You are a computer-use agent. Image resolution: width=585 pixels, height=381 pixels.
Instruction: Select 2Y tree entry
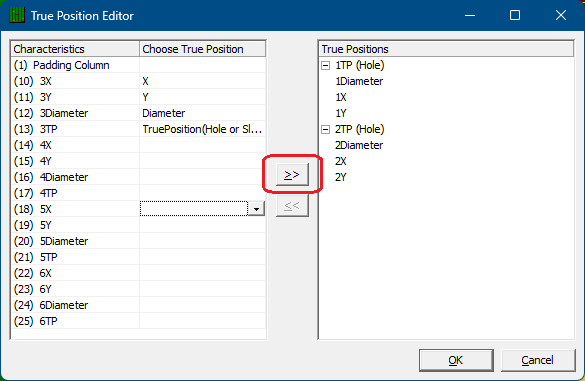[341, 177]
